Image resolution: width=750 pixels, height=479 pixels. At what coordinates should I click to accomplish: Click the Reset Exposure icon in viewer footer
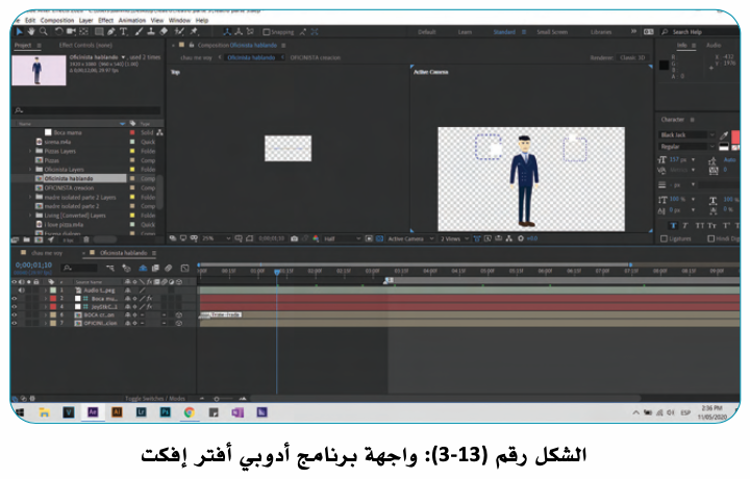click(x=521, y=238)
